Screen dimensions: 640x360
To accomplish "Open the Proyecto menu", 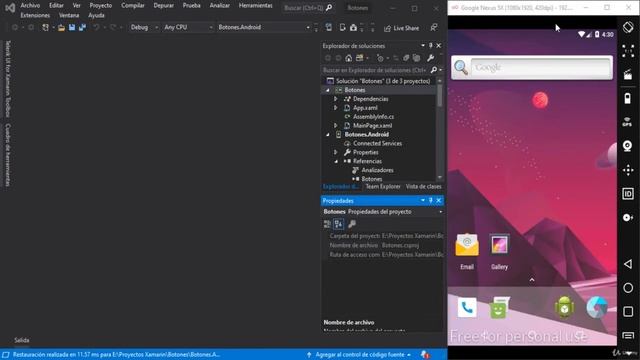I will point(100,6).
